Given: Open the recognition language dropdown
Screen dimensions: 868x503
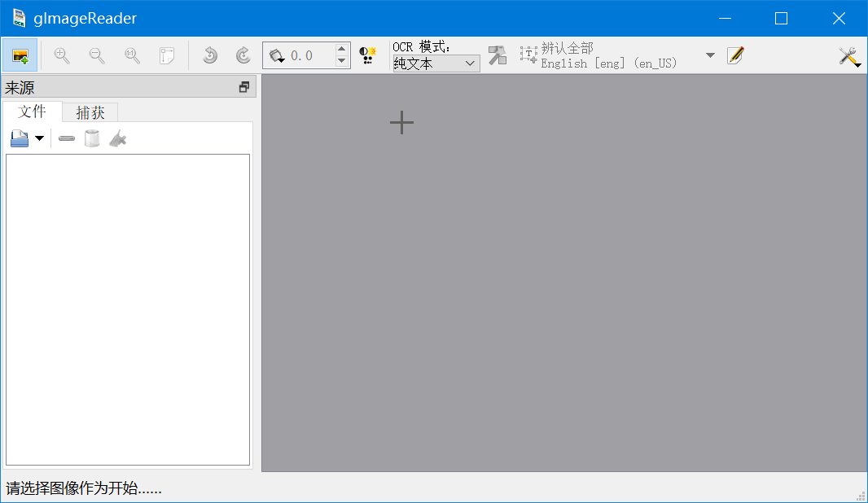Looking at the screenshot, I should (708, 55).
